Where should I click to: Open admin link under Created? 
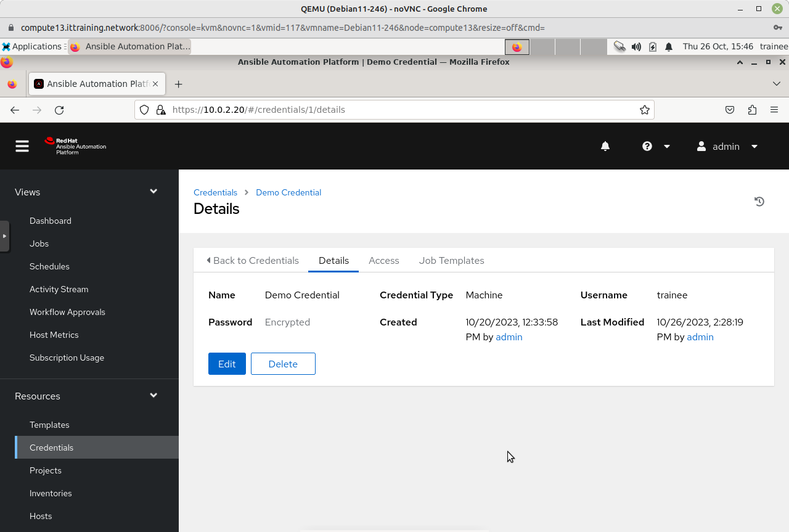[x=509, y=337]
